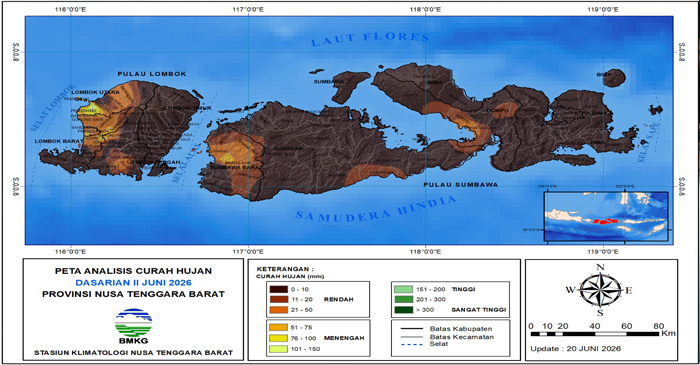Click the RENDAH category label
The height and width of the screenshot is (365, 700).
pos(339,299)
